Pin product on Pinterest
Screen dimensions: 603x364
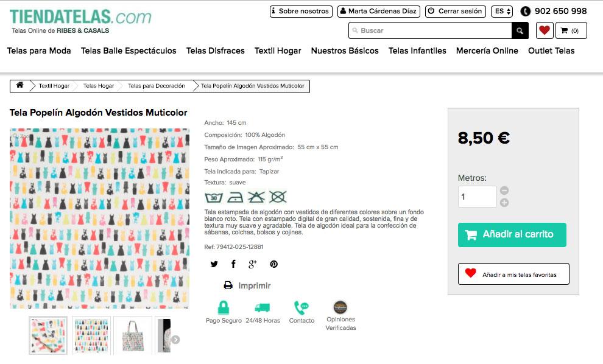coord(274,264)
